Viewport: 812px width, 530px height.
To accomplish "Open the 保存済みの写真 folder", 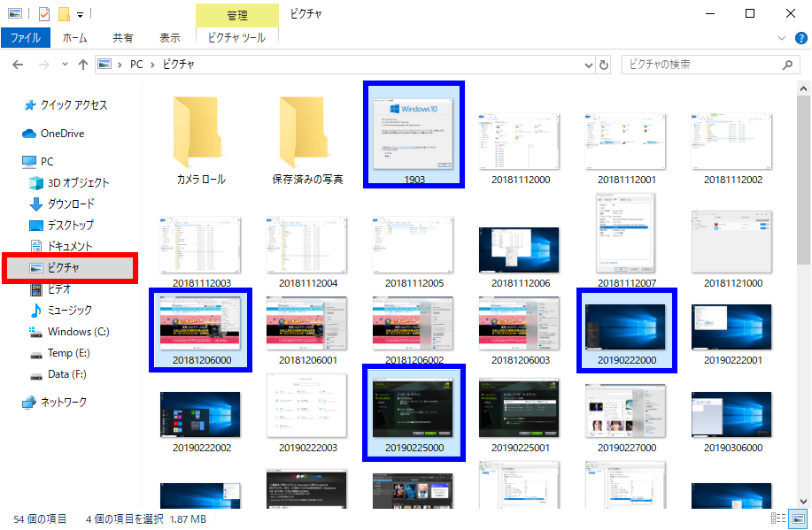I will coord(307,141).
